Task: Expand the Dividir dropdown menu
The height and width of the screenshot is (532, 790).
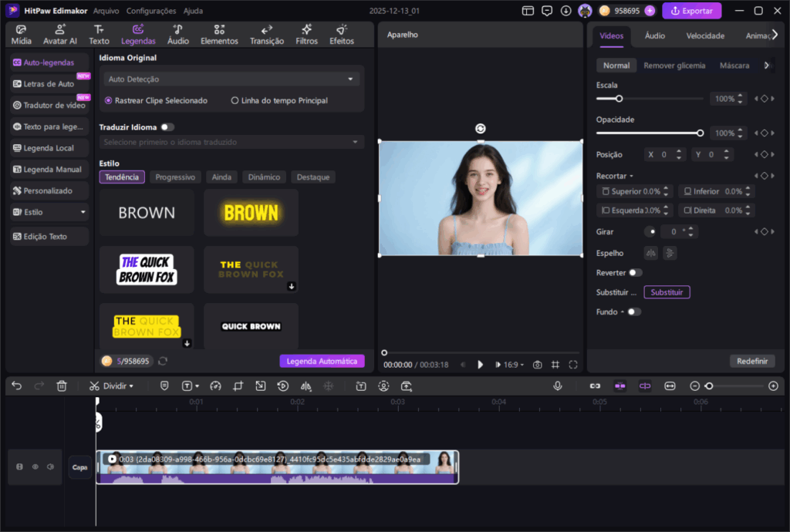Action: pyautogui.click(x=131, y=386)
